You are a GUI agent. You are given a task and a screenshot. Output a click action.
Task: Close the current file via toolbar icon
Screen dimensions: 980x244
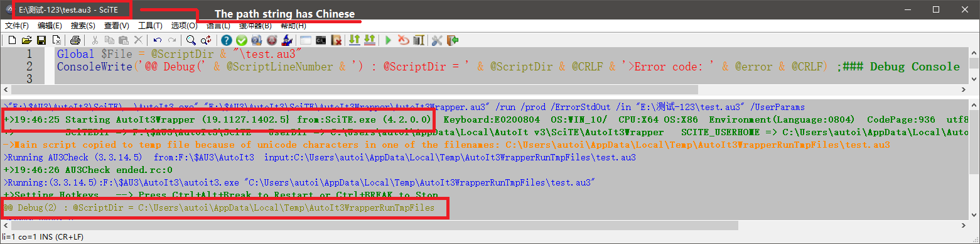57,40
